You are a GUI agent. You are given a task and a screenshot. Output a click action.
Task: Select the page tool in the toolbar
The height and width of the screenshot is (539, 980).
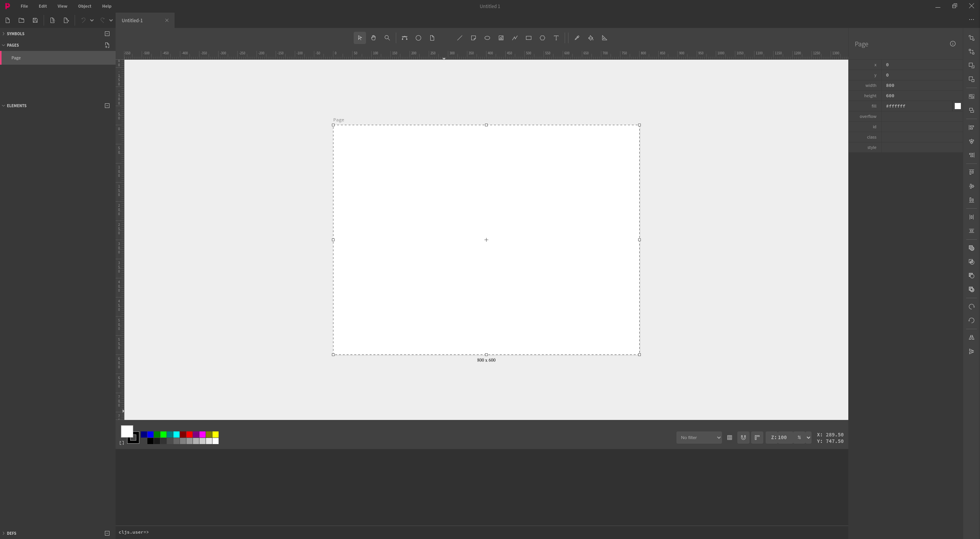pos(432,38)
